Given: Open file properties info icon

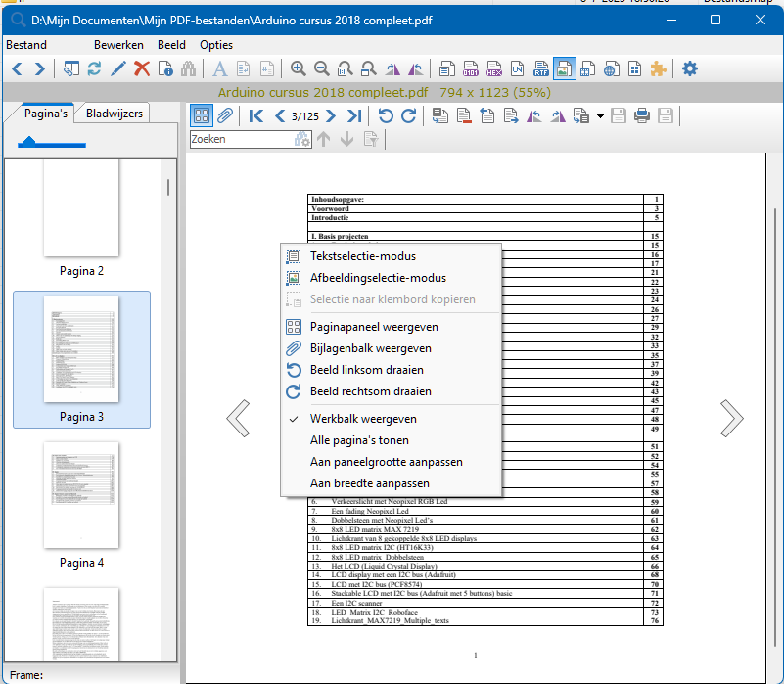Looking at the screenshot, I should click(x=165, y=69).
